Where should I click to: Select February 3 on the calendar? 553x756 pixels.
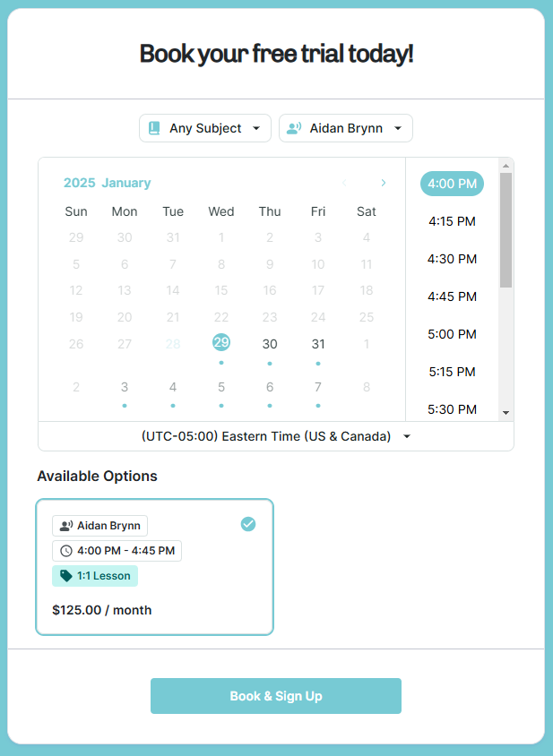(x=125, y=387)
